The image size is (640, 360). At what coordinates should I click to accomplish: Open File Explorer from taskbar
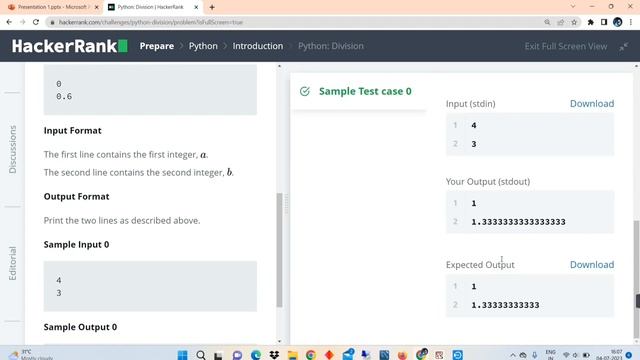(293, 355)
